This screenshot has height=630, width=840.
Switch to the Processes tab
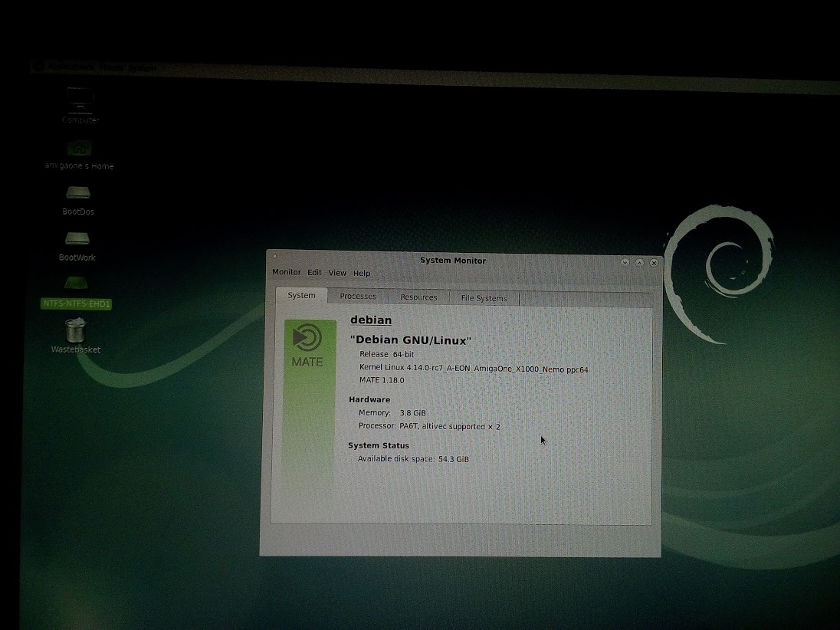pos(358,297)
